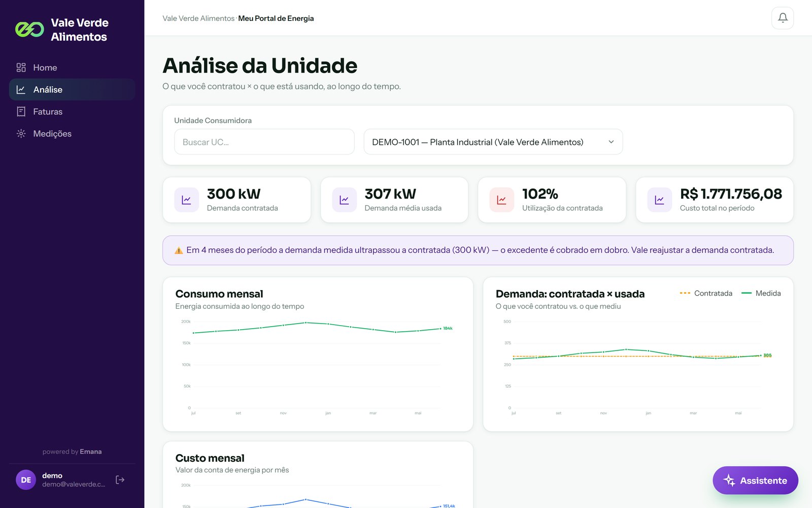Click the demo@valeverde email text

(x=74, y=484)
